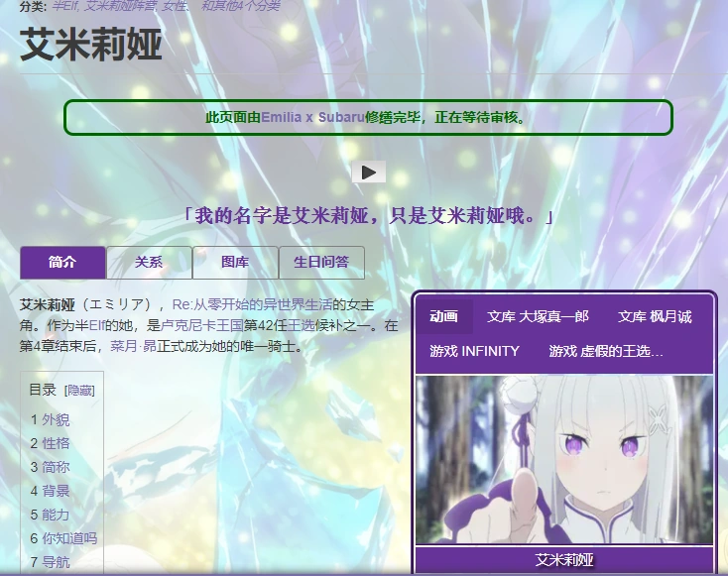Select the 动画 infobox tab
The image size is (728, 576).
point(444,316)
